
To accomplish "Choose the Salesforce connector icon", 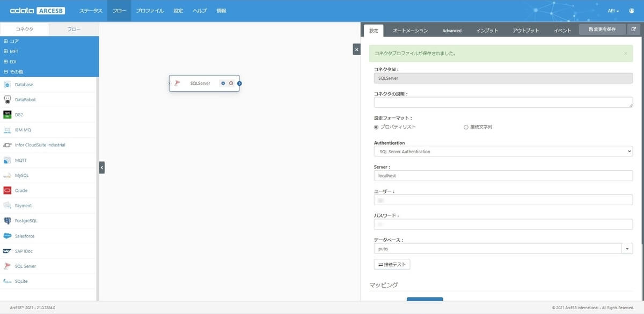I will click(8, 236).
